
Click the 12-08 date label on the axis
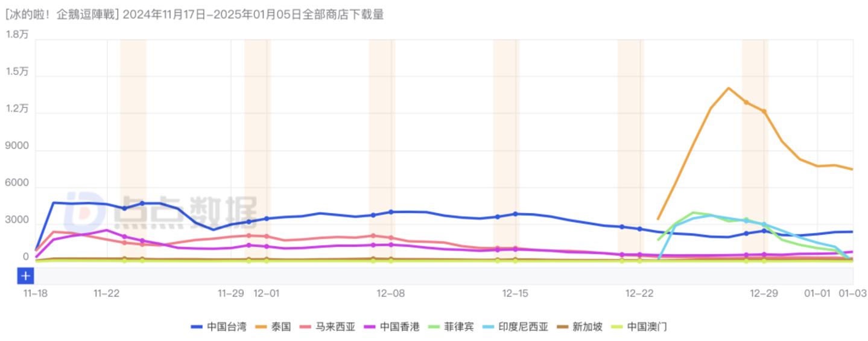tap(391, 293)
